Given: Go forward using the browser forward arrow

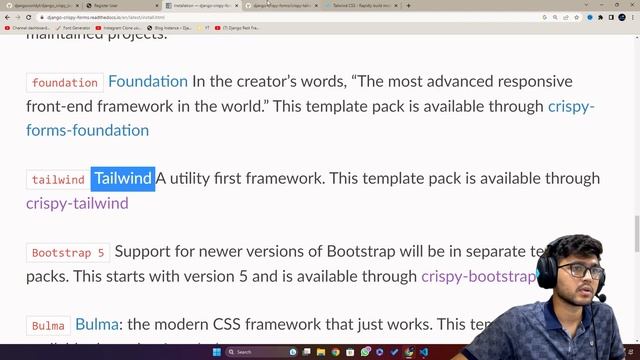Looking at the screenshot, I should coord(18,18).
